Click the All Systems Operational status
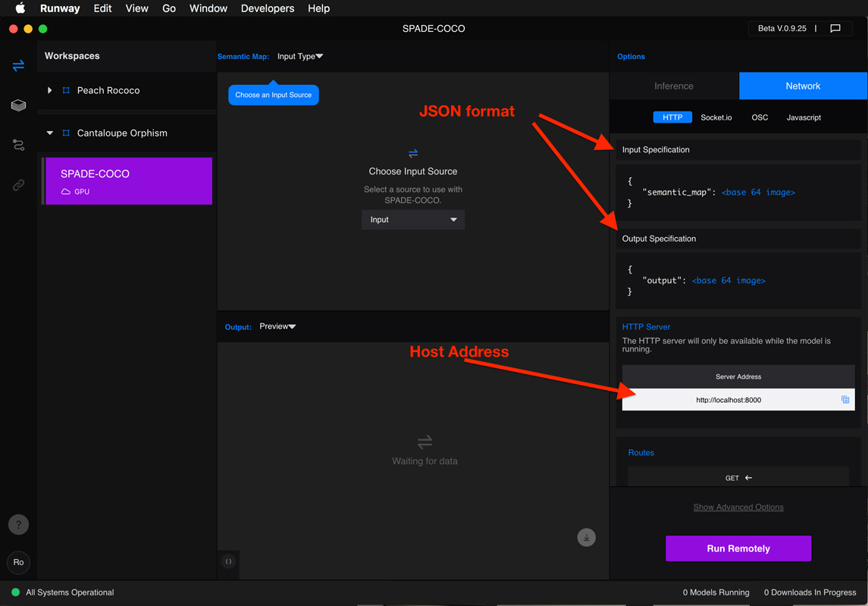The width and height of the screenshot is (868, 606). (x=70, y=592)
